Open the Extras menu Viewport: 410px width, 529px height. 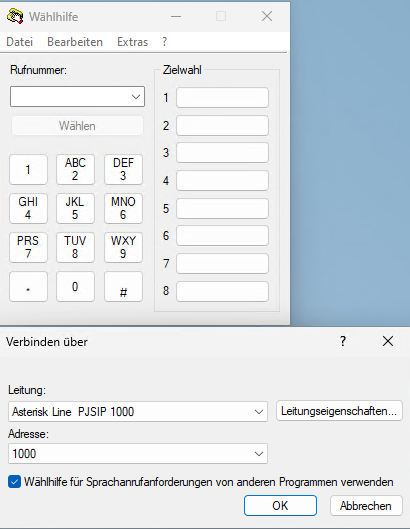click(x=133, y=42)
